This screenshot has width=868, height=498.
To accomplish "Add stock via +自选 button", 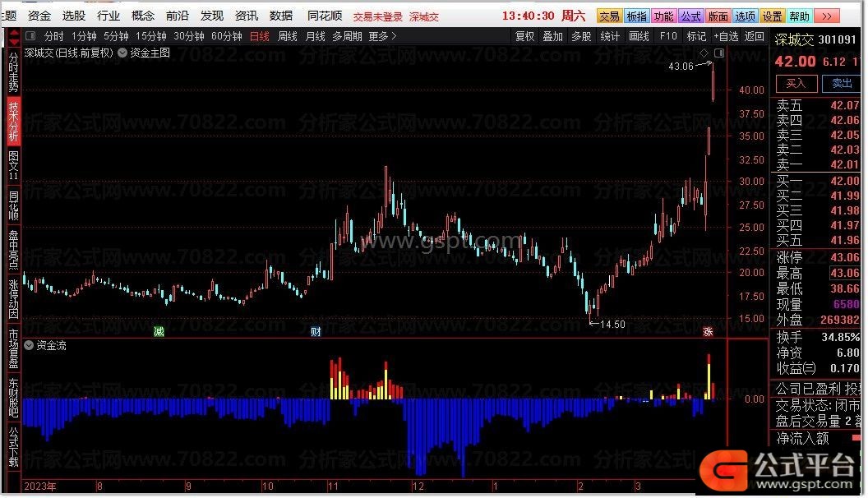I will (x=726, y=36).
